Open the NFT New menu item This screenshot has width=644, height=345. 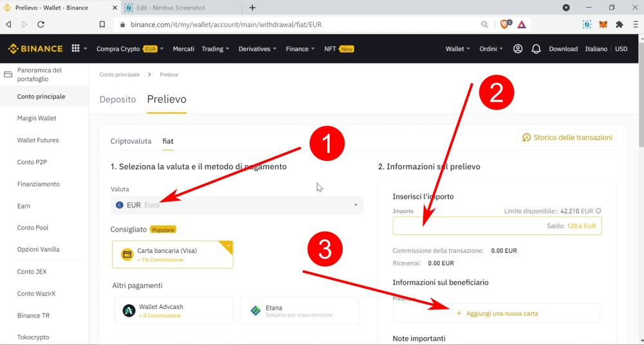[339, 49]
